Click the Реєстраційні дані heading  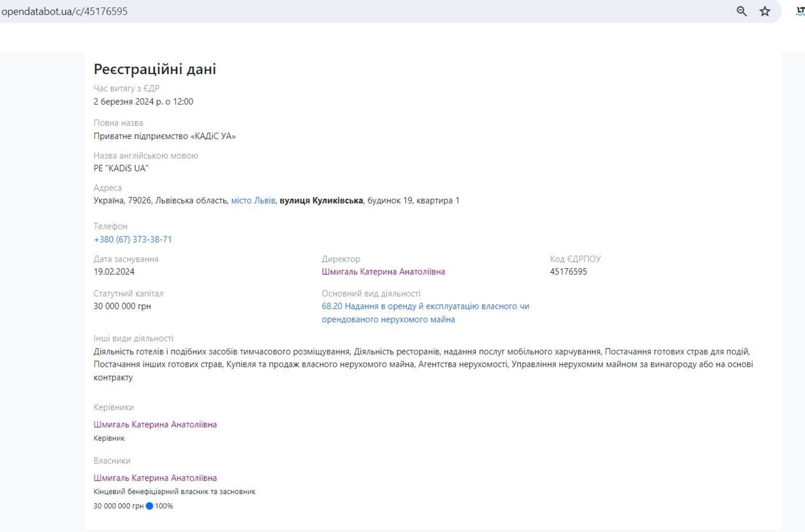(155, 69)
